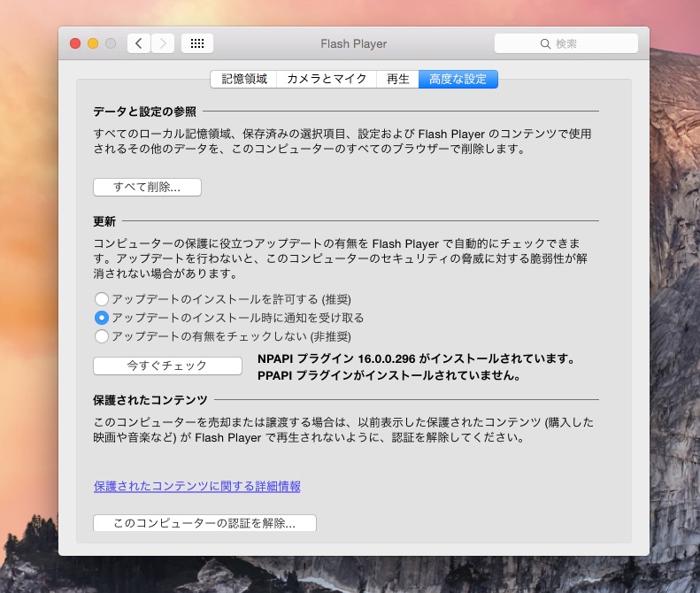Show all preferences via grid icon
This screenshot has height=593, width=700.
click(196, 43)
